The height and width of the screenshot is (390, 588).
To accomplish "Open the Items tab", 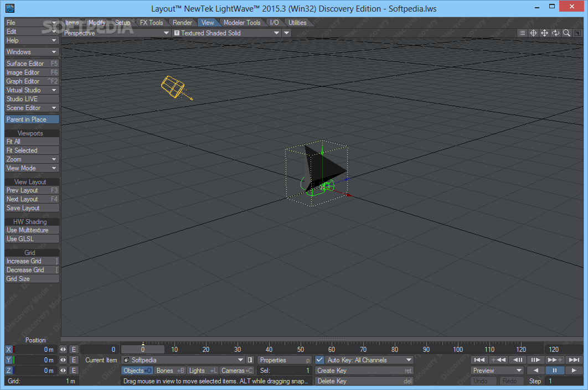I will 72,23.
